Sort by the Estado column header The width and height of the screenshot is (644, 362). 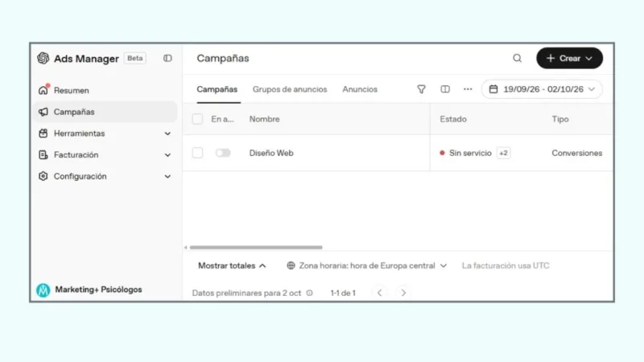click(x=453, y=119)
